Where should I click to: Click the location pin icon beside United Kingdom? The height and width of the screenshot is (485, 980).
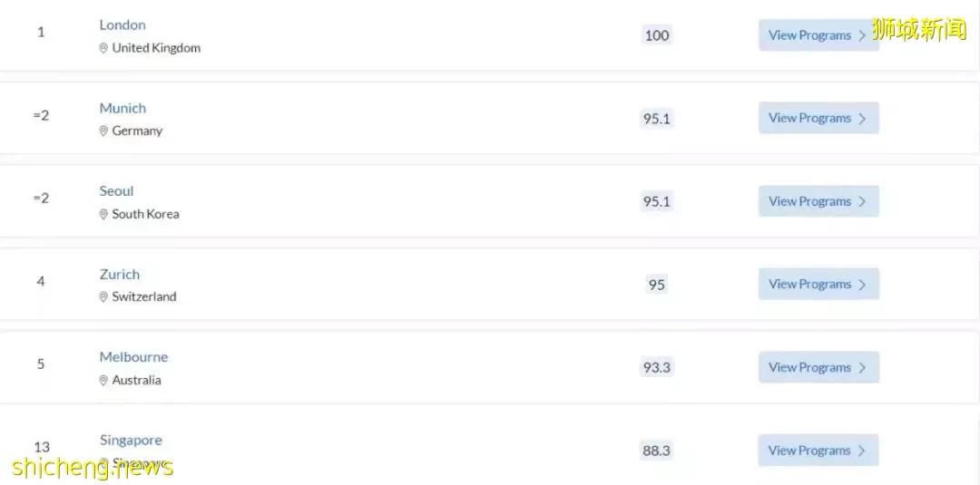click(103, 48)
